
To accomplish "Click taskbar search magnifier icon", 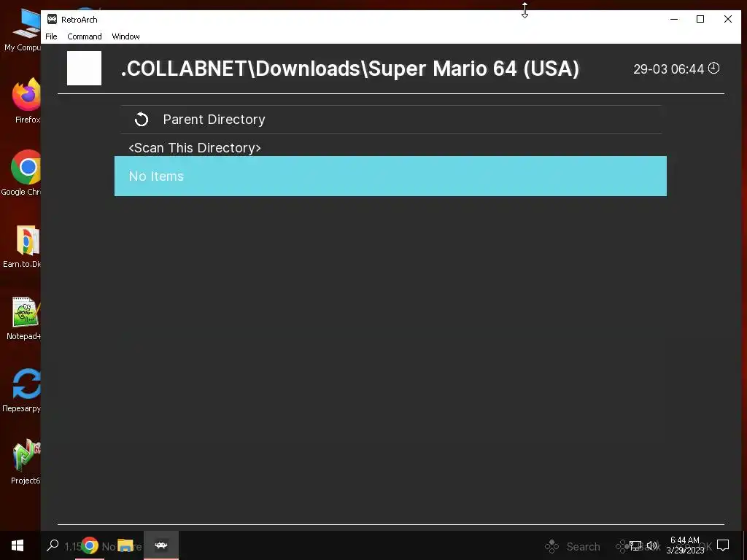I will tap(53, 545).
